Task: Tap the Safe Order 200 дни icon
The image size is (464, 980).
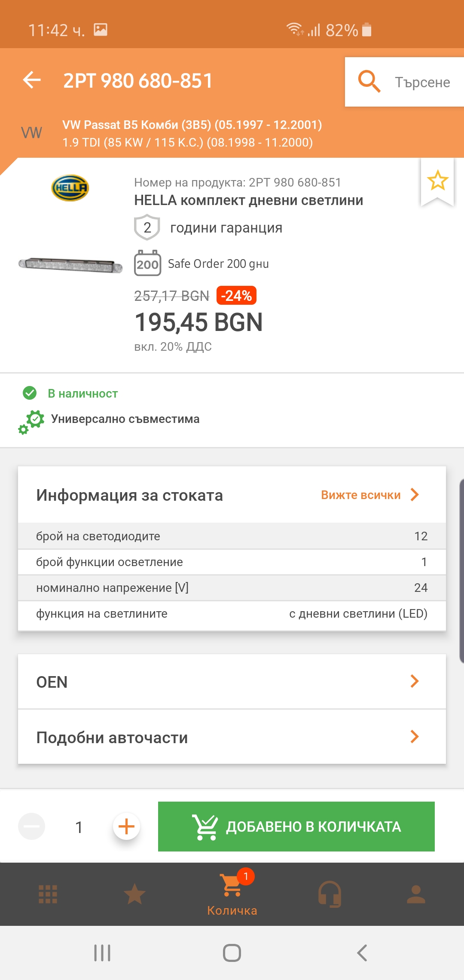Action: click(147, 263)
